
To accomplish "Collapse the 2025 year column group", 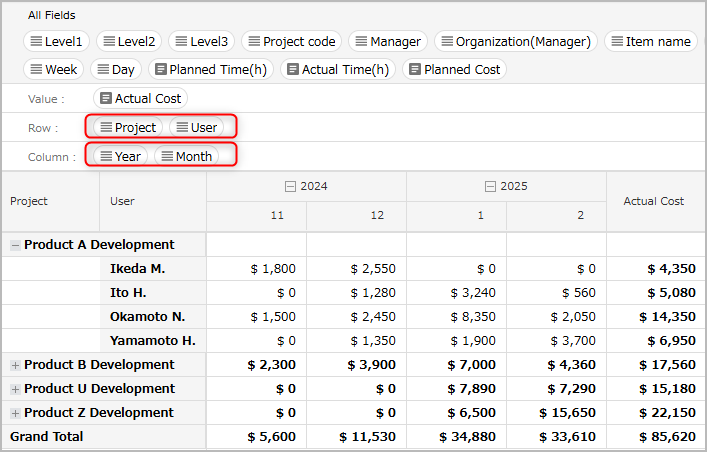I will coord(490,186).
